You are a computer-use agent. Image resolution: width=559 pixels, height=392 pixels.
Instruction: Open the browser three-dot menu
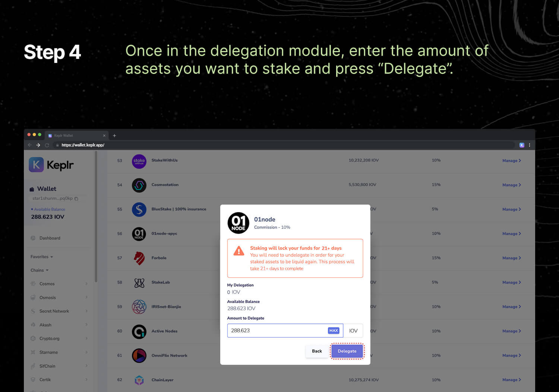530,145
